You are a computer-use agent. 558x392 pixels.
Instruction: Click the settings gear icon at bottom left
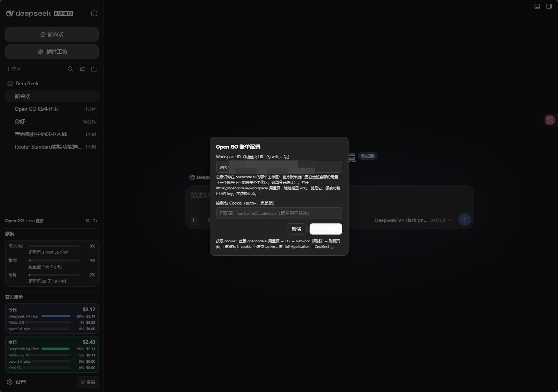(10, 382)
